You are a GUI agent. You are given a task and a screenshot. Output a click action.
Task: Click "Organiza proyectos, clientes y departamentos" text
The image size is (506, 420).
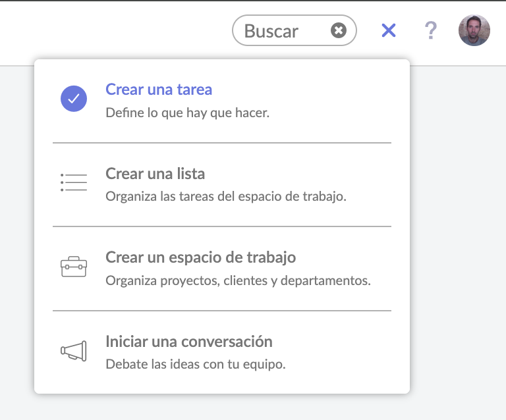pyautogui.click(x=238, y=280)
